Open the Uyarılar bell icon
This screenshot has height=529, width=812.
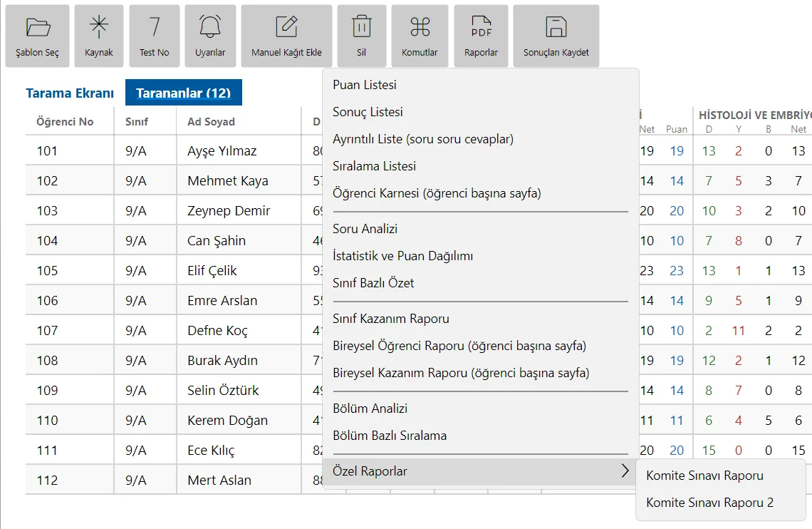pos(210,27)
